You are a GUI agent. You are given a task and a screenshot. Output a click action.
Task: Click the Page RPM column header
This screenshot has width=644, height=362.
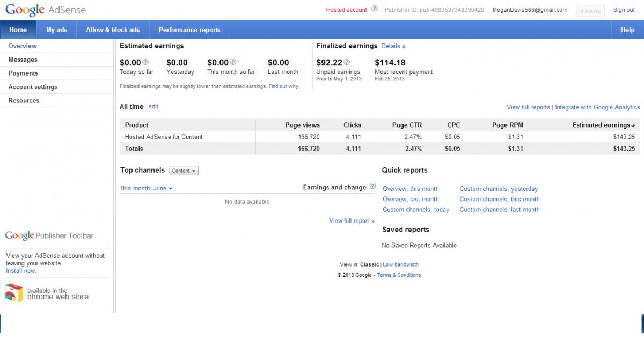[508, 125]
